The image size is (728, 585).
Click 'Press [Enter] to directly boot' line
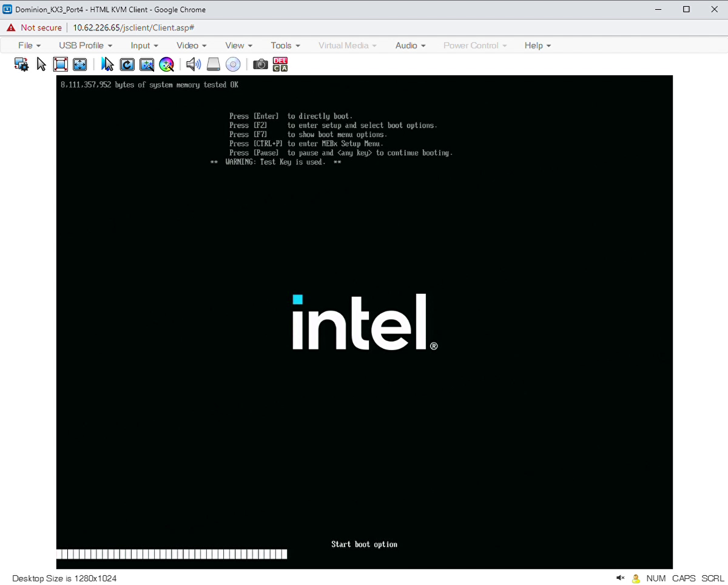pyautogui.click(x=291, y=116)
